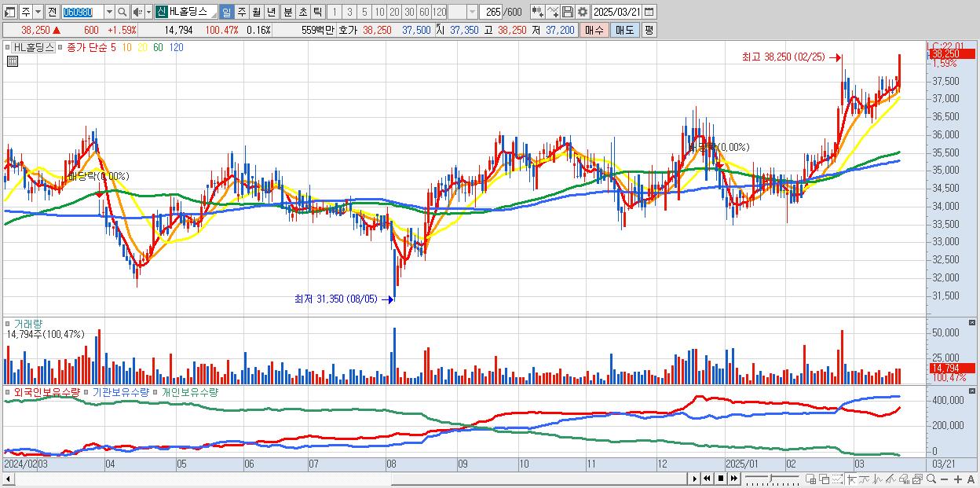Open the 주 market type dropdown at top left
This screenshot has width=980, height=488.
point(38,12)
